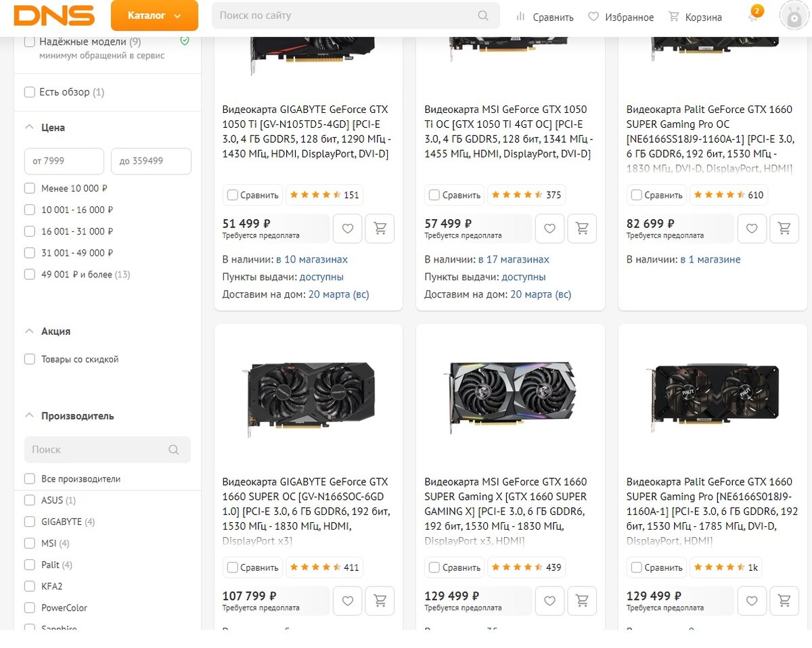This screenshot has height=648, width=812.
Task: Check the 16 001 - 31 000 ₽ option
Action: pyautogui.click(x=30, y=231)
